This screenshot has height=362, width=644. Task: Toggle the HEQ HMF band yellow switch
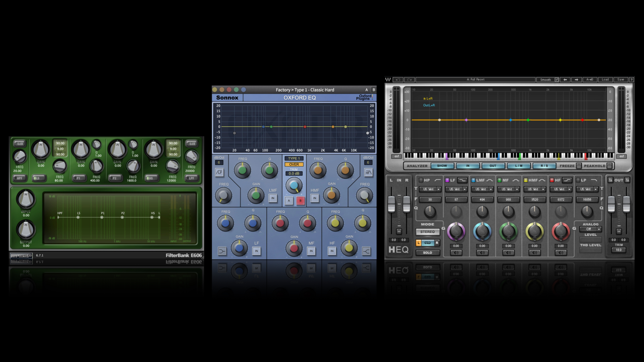526,180
